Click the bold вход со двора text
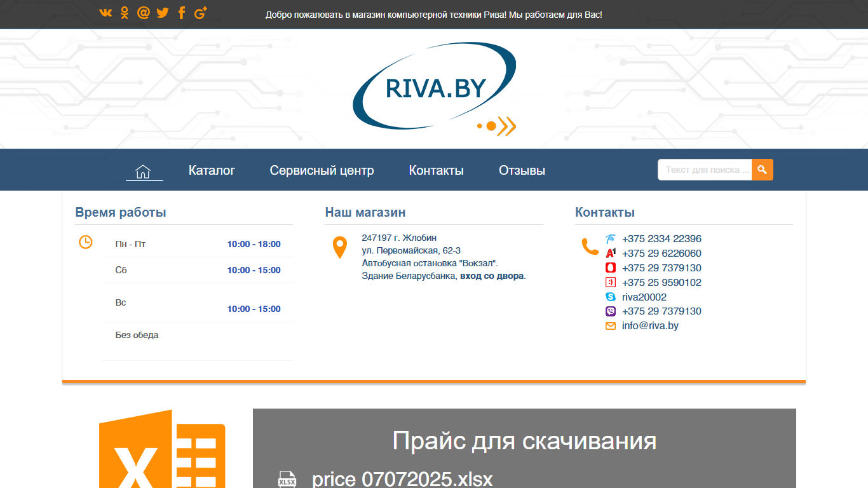This screenshot has height=488, width=868. (492, 276)
